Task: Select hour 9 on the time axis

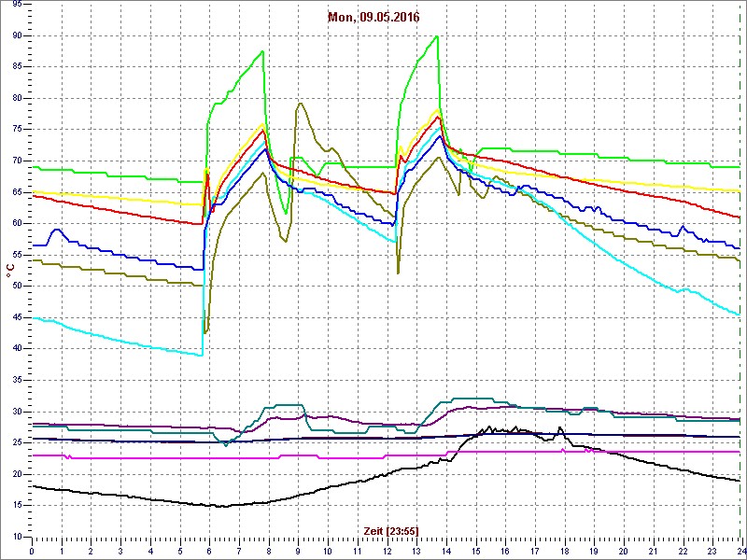Action: pos(298,552)
